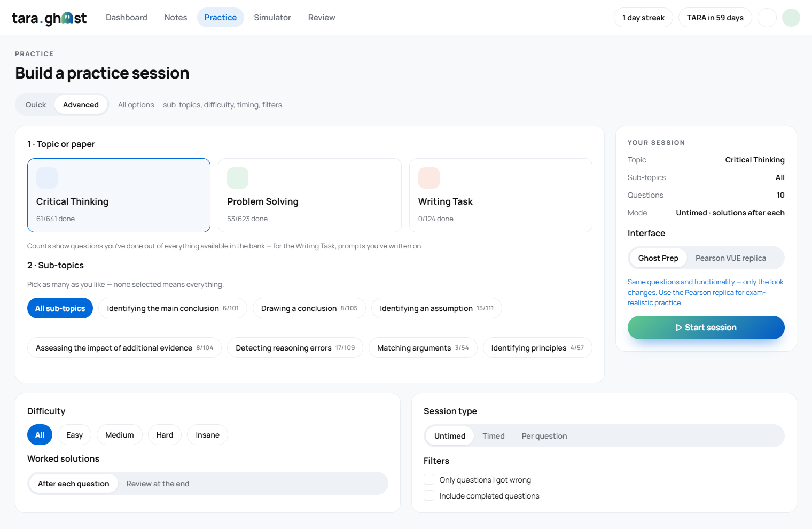Select Identifying an assumption sub-topic
Viewport: 812px width, 529px height.
coord(436,308)
